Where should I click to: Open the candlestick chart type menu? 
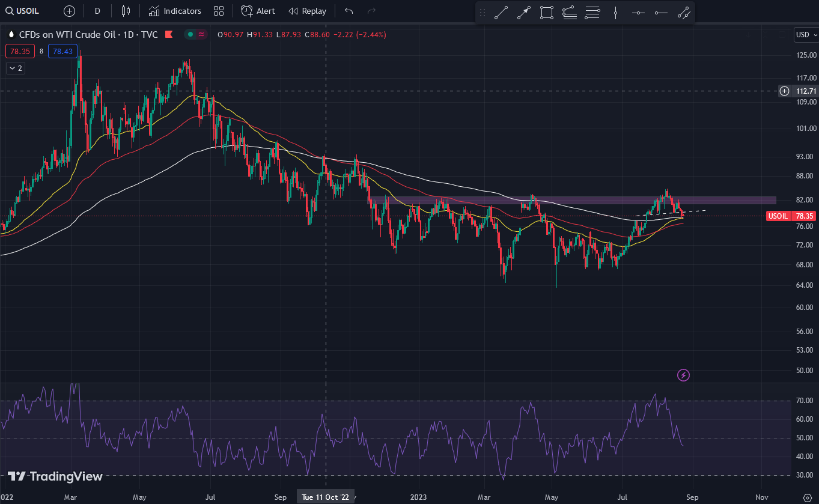126,11
